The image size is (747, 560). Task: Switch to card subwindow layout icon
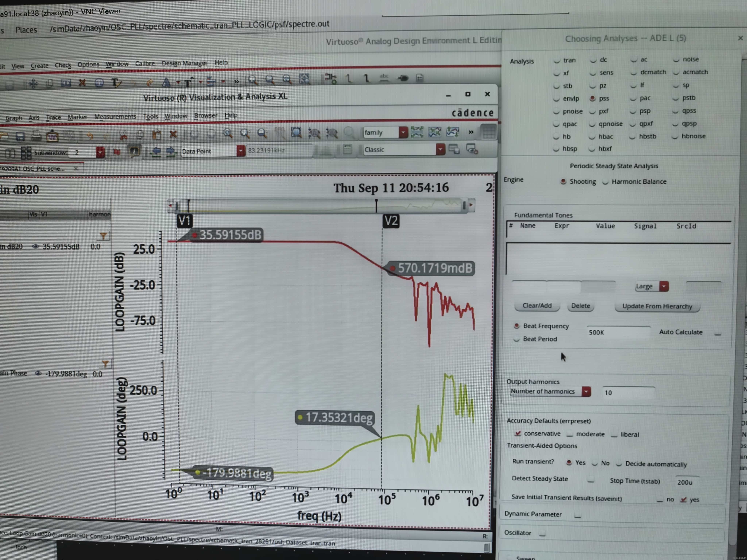click(x=10, y=154)
